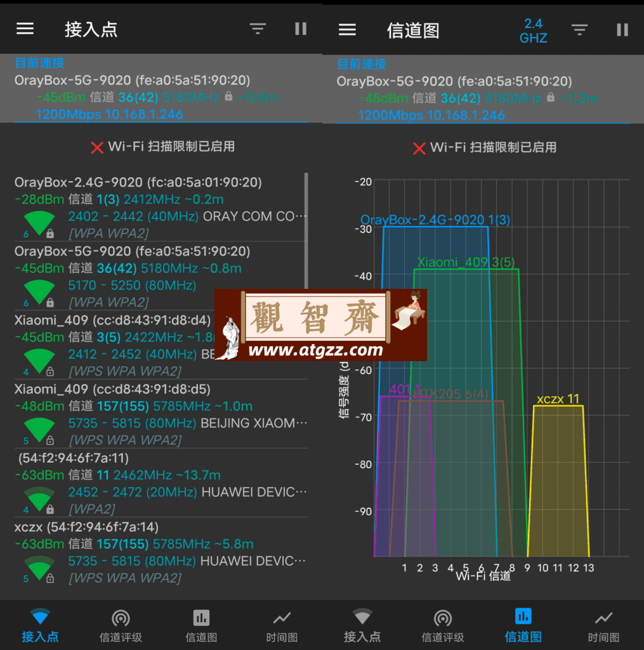The image size is (644, 650).
Task: Tap 1200Mbps 10.168.1.246 on left screen
Action: point(109,114)
